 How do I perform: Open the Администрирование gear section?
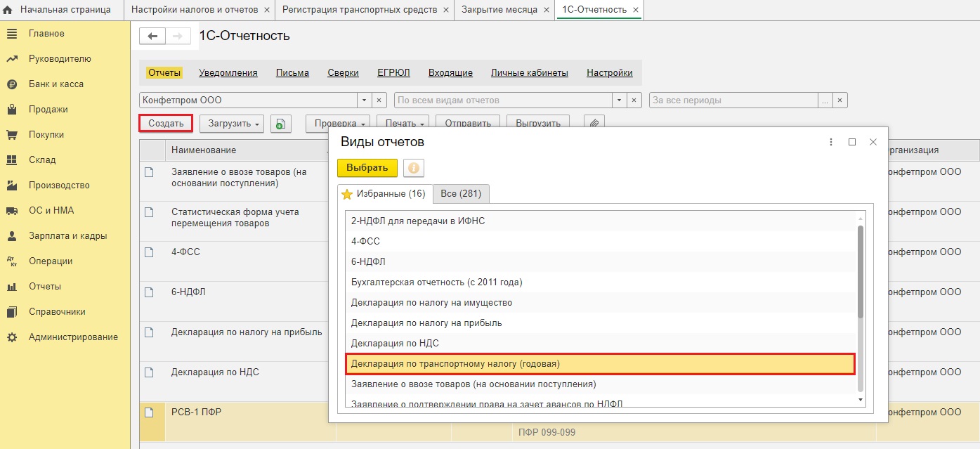click(73, 337)
